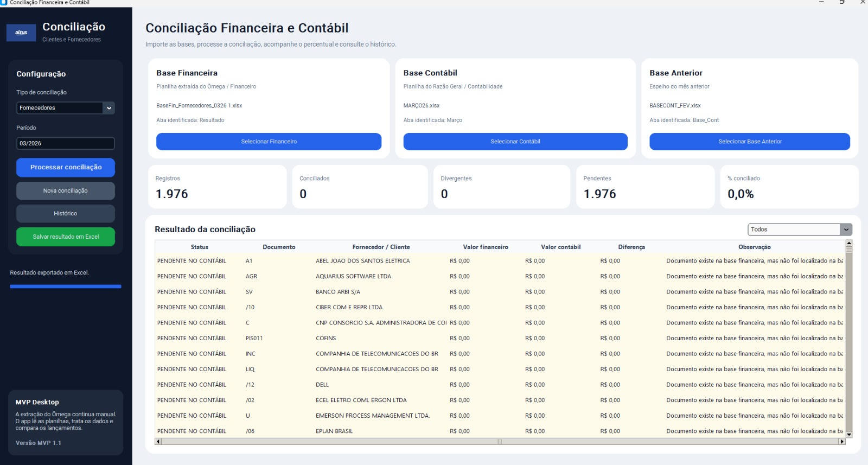Select row BANCO ARBI S/A
Viewport: 868px width, 465px height.
(x=500, y=292)
